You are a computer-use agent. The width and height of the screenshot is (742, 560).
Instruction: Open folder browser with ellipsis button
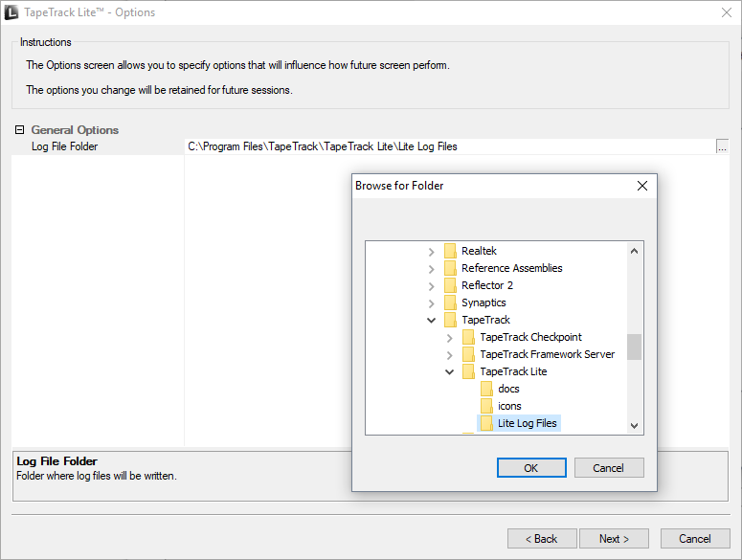(x=722, y=146)
